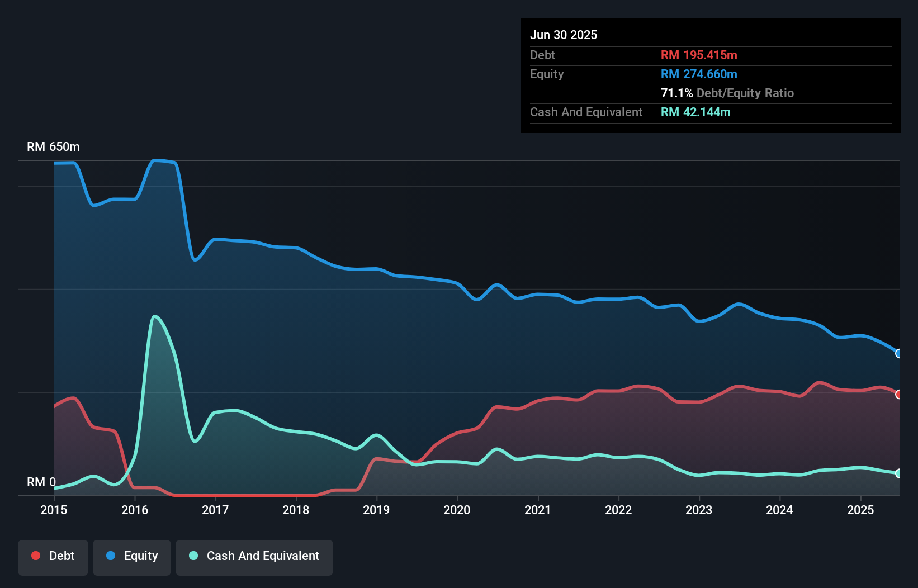Click the Jun 30 2025 tooltip header
918x588 pixels.
click(564, 35)
